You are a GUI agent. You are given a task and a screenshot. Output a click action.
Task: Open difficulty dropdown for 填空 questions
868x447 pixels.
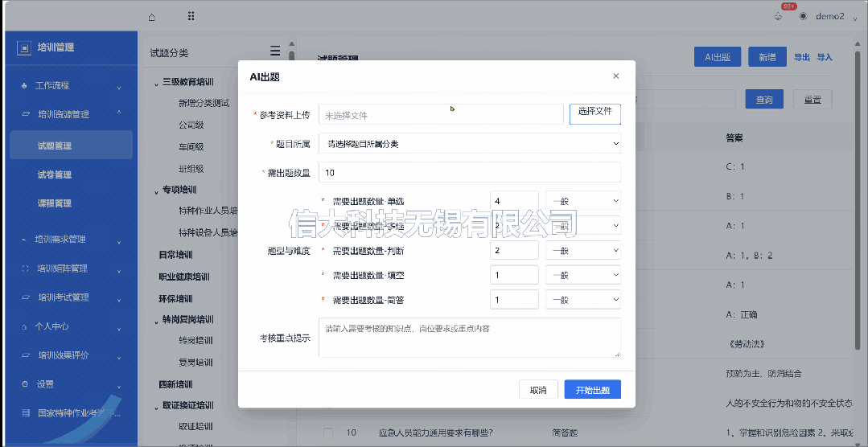coord(583,275)
